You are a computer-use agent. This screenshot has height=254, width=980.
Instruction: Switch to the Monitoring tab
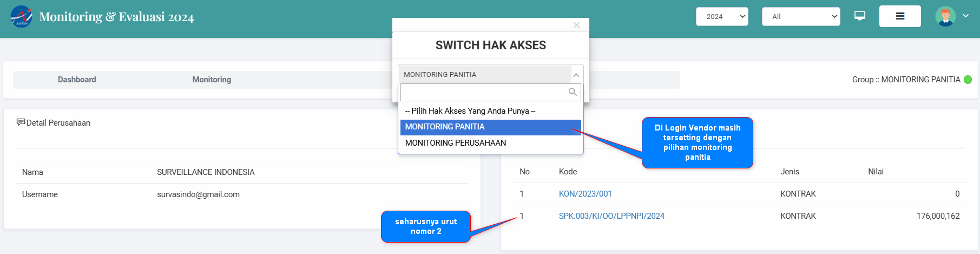212,80
